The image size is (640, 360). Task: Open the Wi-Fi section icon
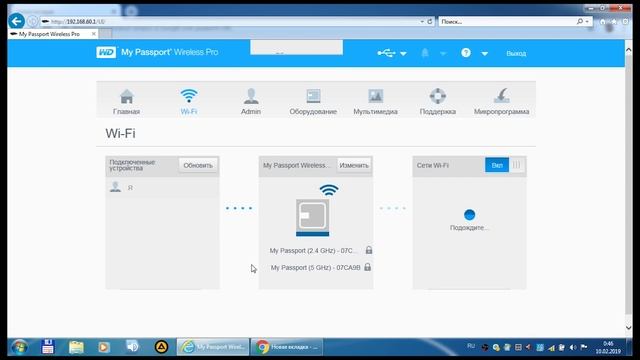point(189,102)
